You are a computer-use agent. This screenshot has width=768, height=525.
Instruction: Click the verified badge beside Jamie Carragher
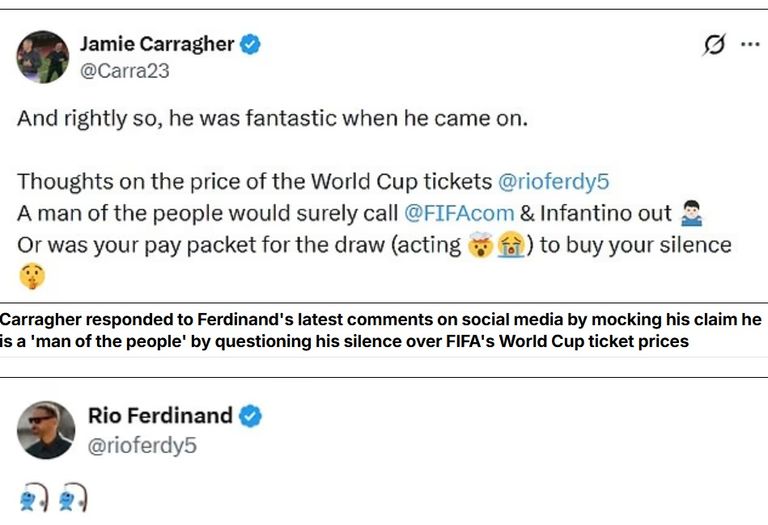(x=250, y=44)
